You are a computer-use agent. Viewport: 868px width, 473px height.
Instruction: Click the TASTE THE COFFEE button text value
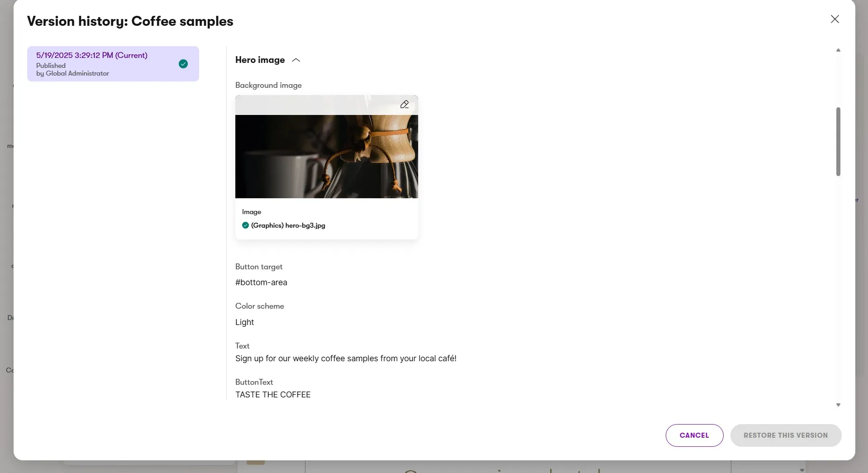coord(273,395)
